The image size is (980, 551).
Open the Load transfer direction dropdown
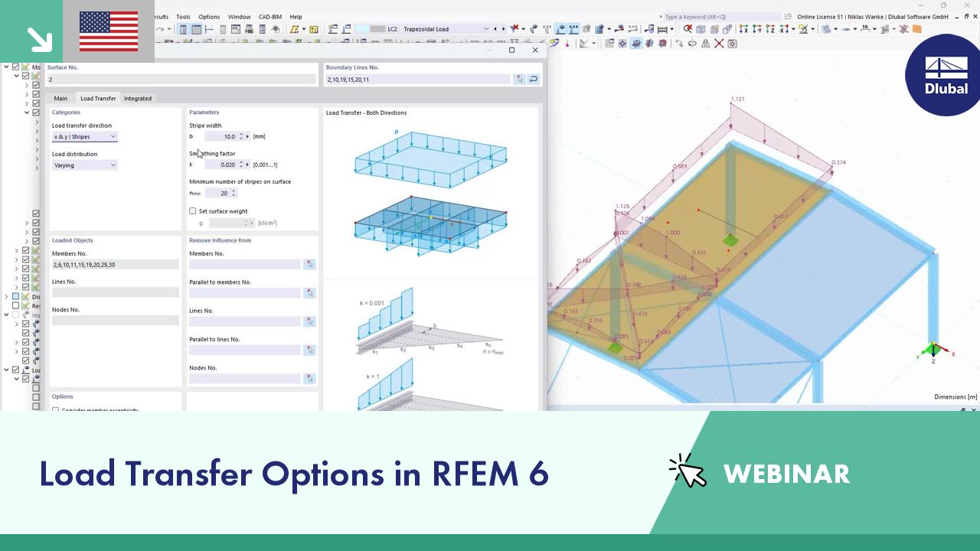(x=84, y=136)
